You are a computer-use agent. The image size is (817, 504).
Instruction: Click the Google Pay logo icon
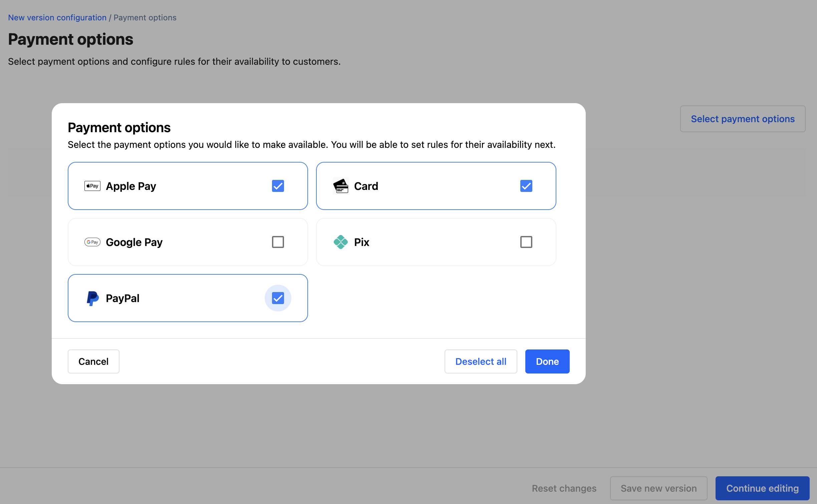coord(92,242)
